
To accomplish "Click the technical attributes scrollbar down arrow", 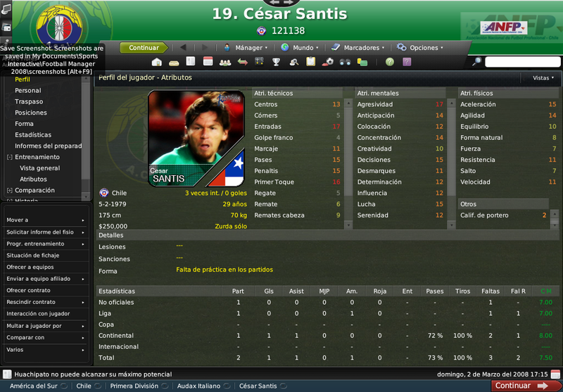I will point(348,225).
